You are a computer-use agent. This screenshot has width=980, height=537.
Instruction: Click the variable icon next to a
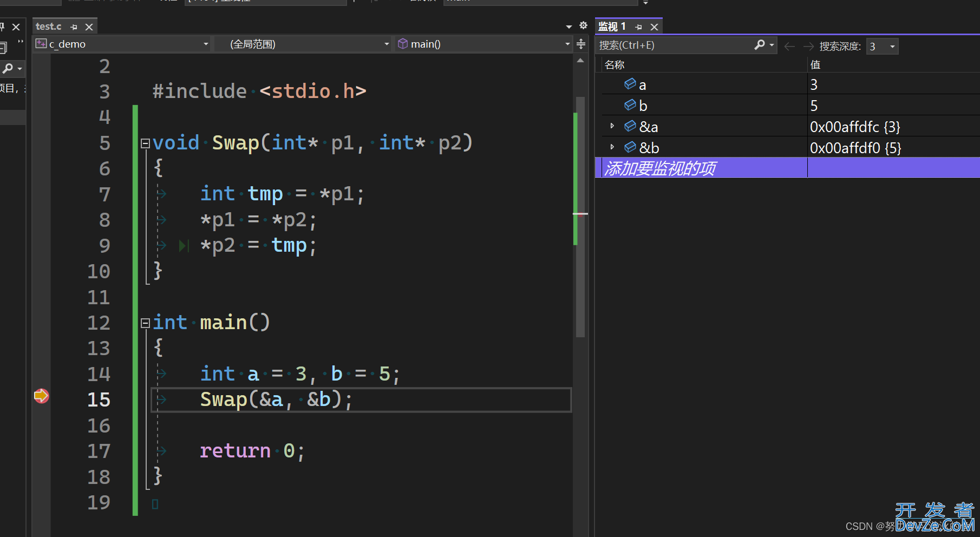tap(630, 84)
